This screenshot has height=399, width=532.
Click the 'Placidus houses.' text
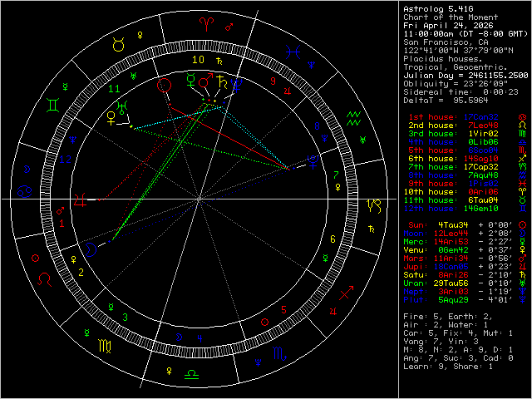click(443, 59)
